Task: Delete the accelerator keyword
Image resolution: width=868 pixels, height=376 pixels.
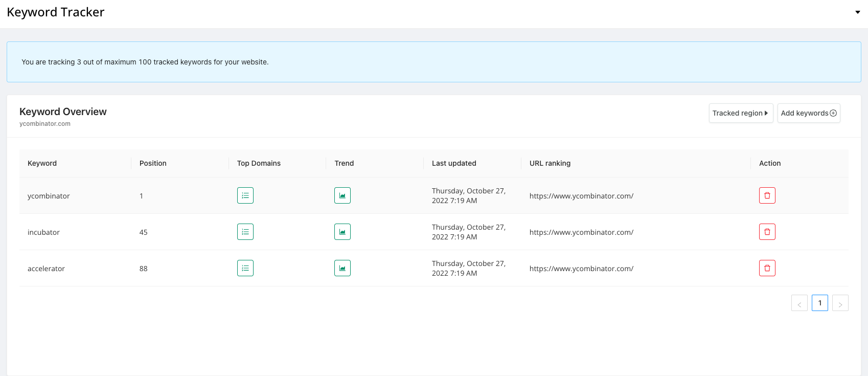Action: coord(767,268)
